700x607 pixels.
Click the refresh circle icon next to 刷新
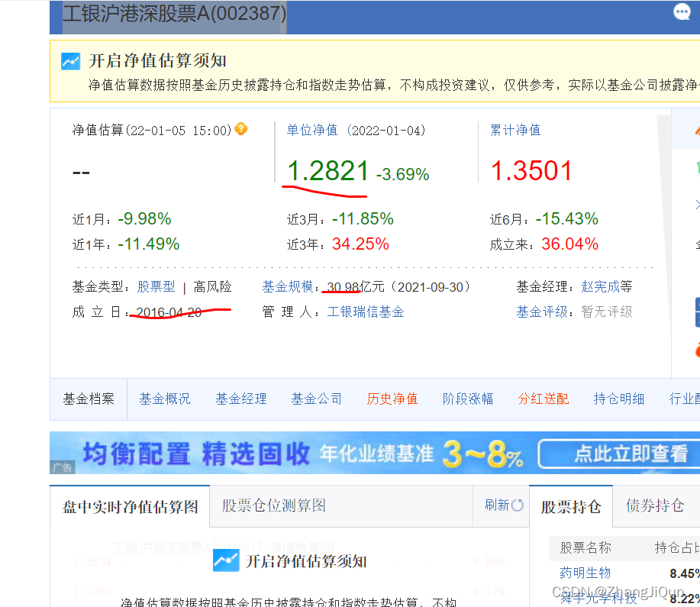pos(518,505)
